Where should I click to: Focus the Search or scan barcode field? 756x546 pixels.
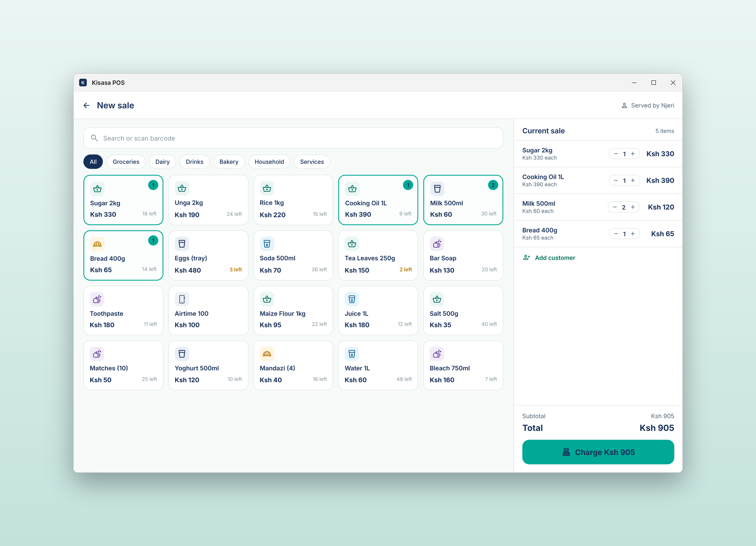point(293,138)
